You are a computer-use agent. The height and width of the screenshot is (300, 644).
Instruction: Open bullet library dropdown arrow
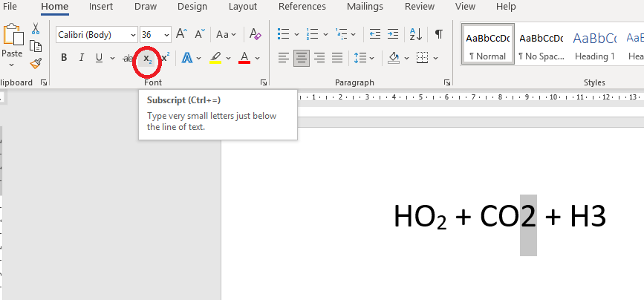click(x=296, y=35)
